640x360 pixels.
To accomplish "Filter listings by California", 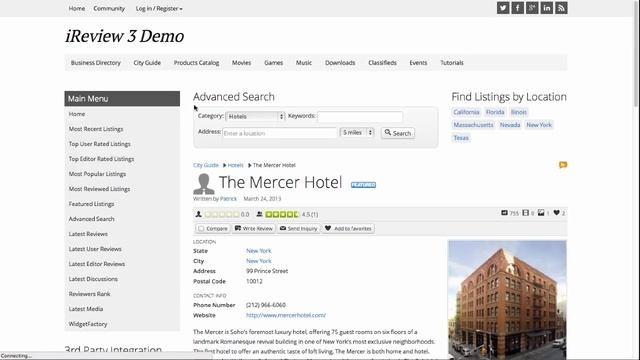I will [x=466, y=112].
